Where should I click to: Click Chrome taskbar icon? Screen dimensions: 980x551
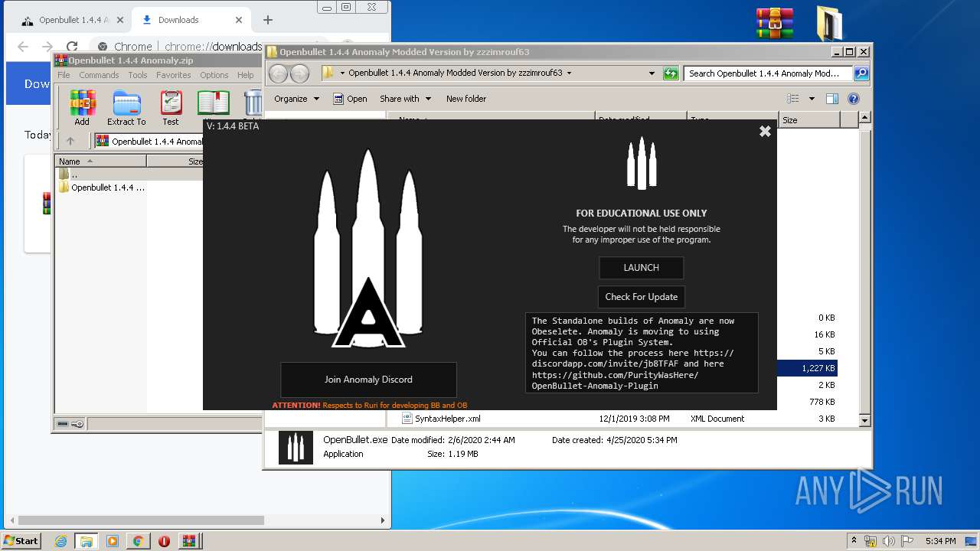point(139,541)
